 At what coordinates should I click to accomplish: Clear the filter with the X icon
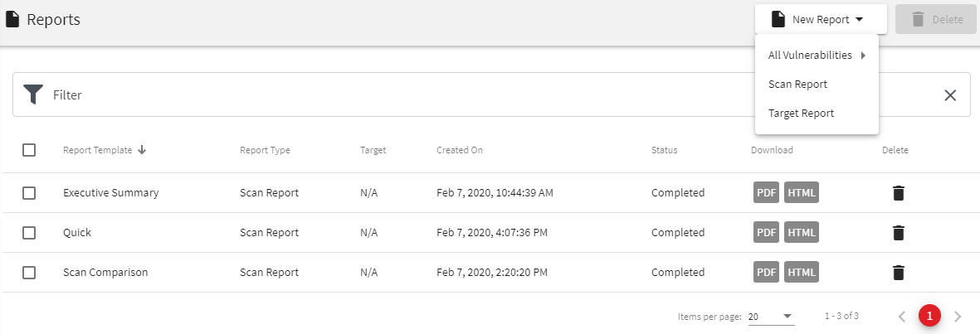tap(951, 94)
